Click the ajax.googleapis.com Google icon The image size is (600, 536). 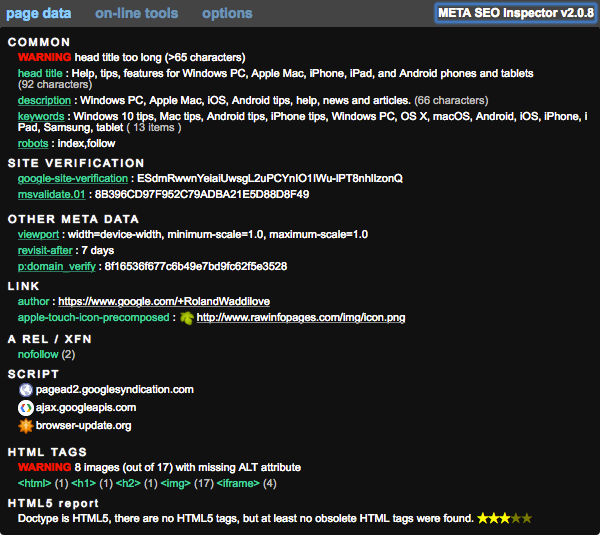26,408
